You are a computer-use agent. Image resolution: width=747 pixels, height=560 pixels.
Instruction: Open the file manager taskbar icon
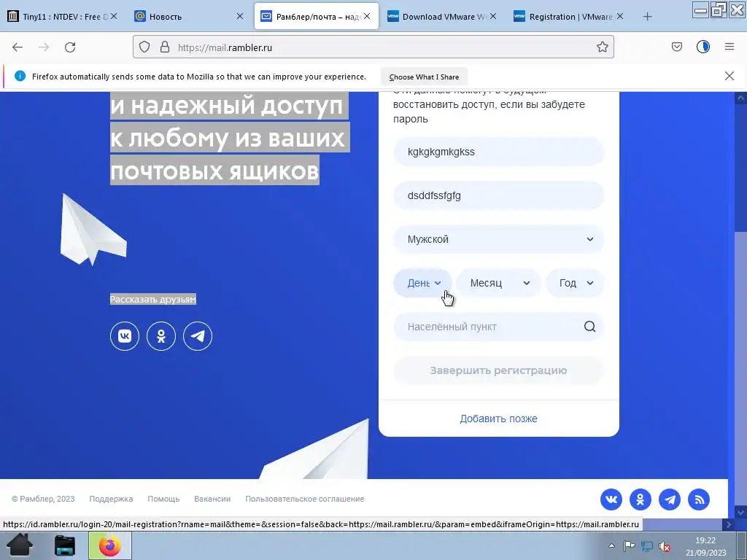pos(64,545)
